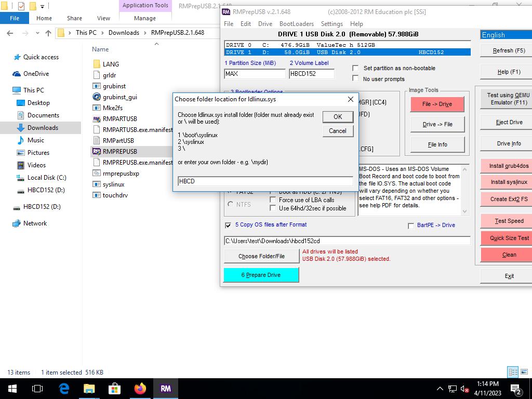Open Firefox from the taskbar
This screenshot has height=399, width=532.
click(x=140, y=388)
